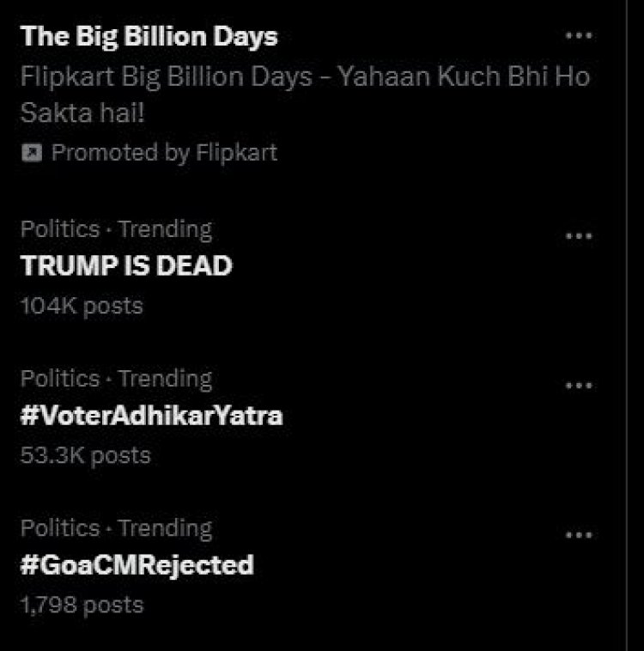Click the promoted arrow icon beside Flipkart

pyautogui.click(x=31, y=154)
